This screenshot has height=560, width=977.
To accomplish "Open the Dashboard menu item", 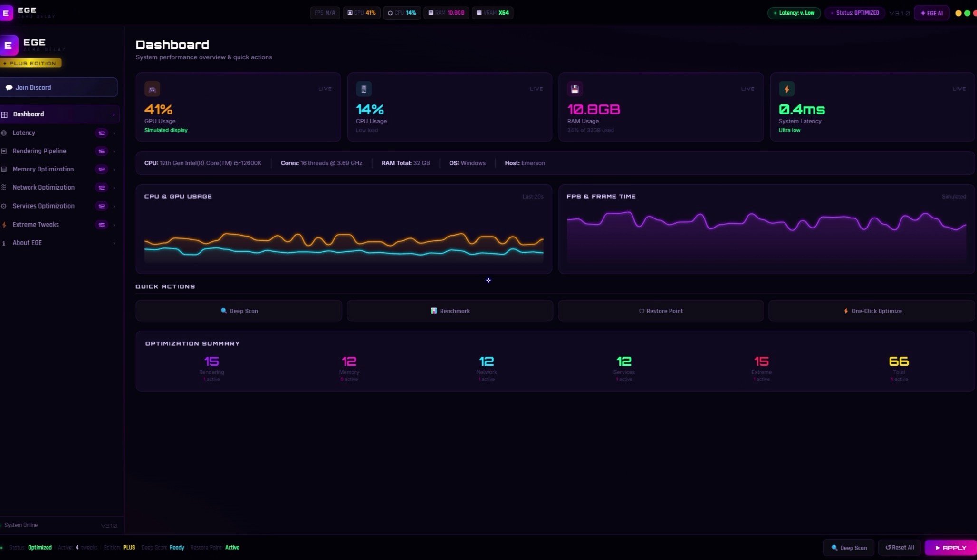I will (x=59, y=114).
